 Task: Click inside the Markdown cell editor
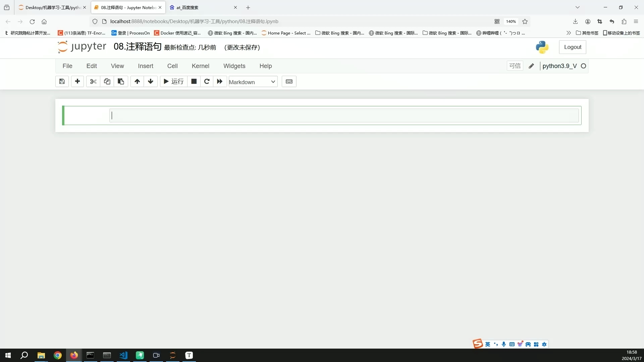pos(344,116)
